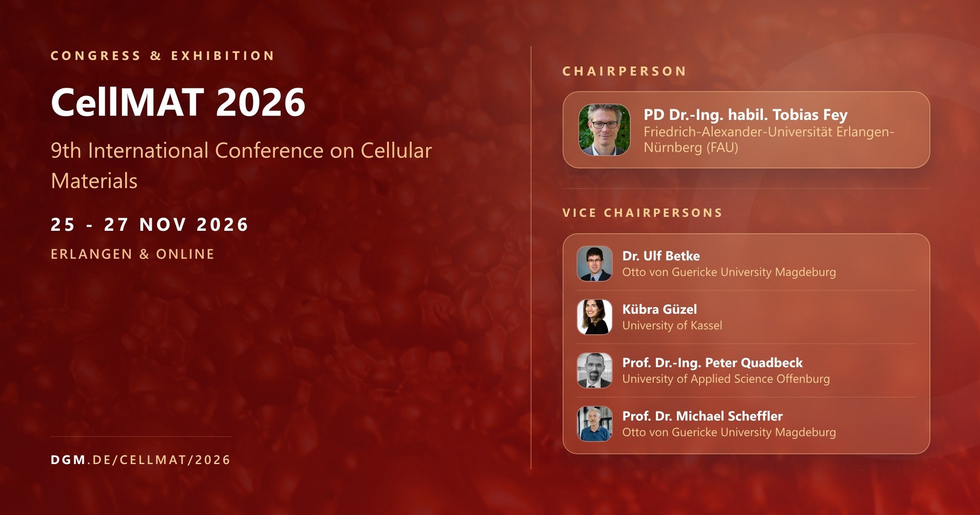Viewport: 980px width, 515px height.
Task: Click the 9th International Conference subtitle
Action: 241,166
